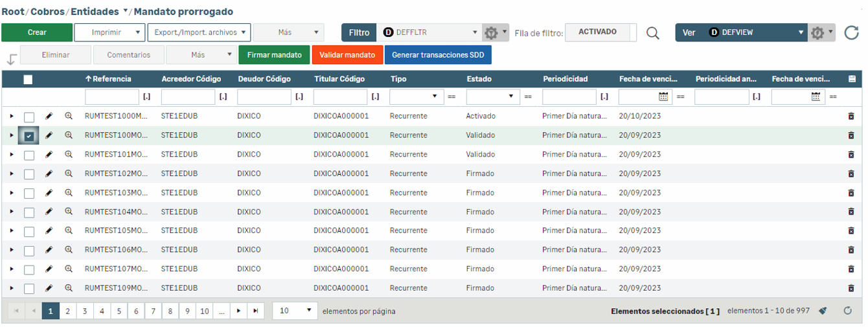Click the clear selection icon in footer
Viewport: 868px width, 327px height.
(823, 311)
